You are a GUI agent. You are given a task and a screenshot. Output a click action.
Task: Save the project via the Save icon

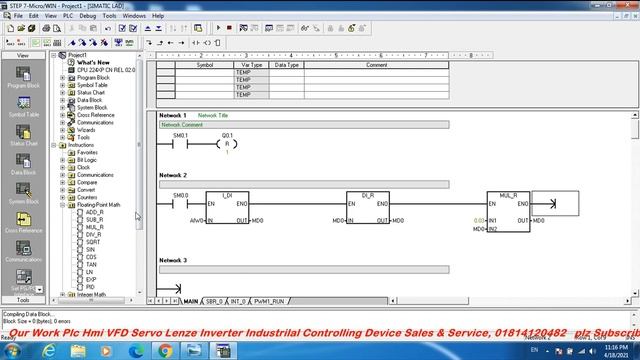(x=31, y=28)
